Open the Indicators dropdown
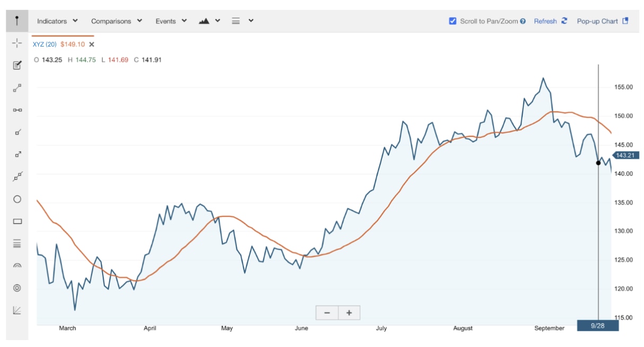644x347 pixels. tap(57, 21)
